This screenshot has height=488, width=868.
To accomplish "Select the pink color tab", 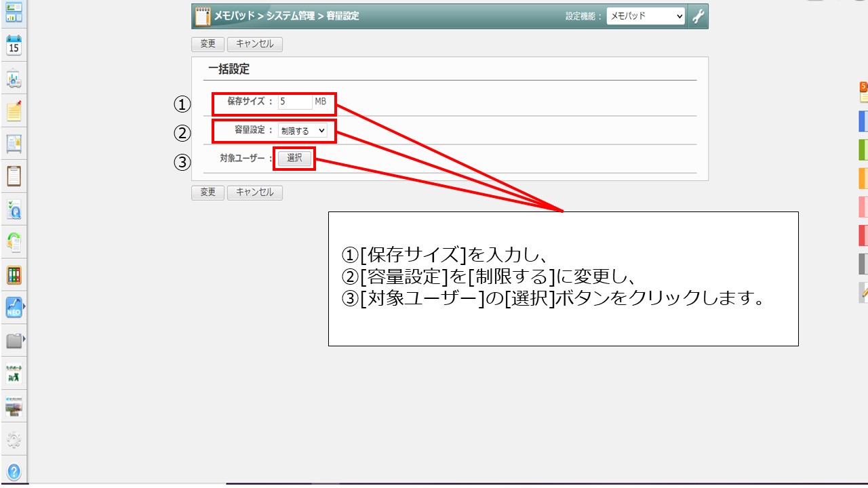I will tap(863, 206).
